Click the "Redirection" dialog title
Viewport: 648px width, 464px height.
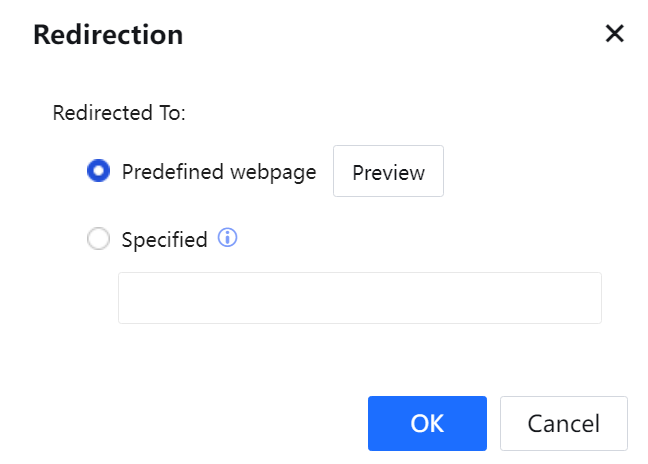click(x=108, y=35)
